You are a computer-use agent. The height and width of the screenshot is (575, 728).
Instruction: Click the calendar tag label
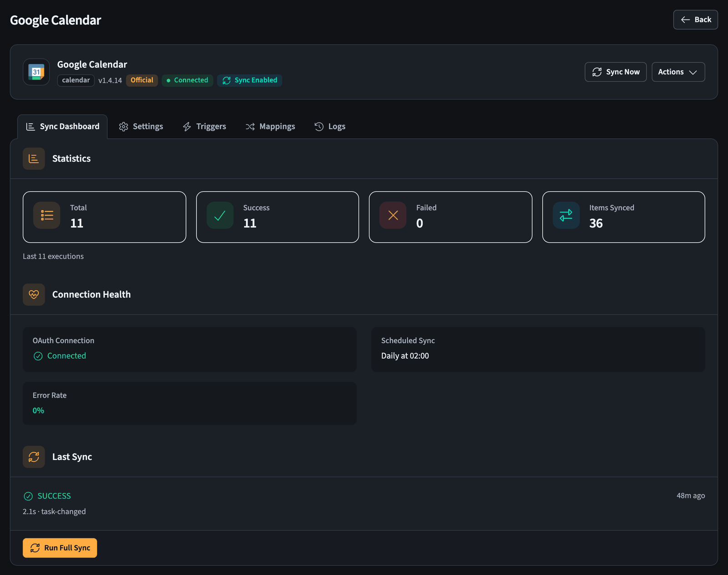(x=76, y=81)
